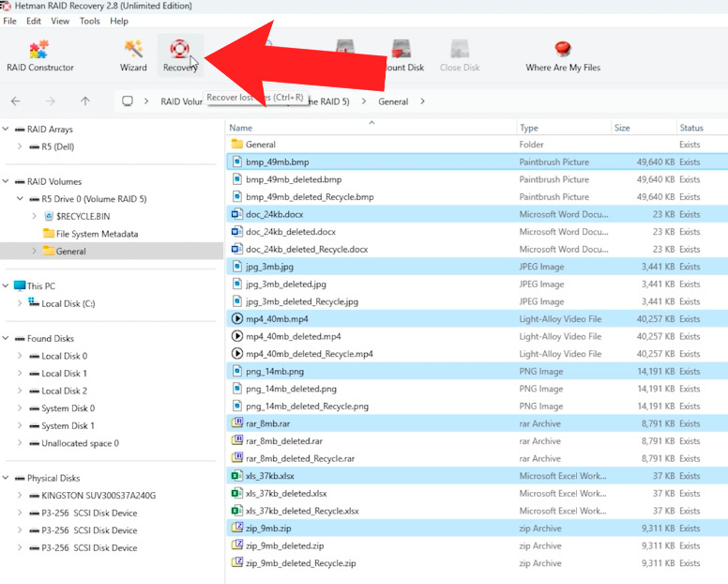Collapse the This PC section

(6, 285)
